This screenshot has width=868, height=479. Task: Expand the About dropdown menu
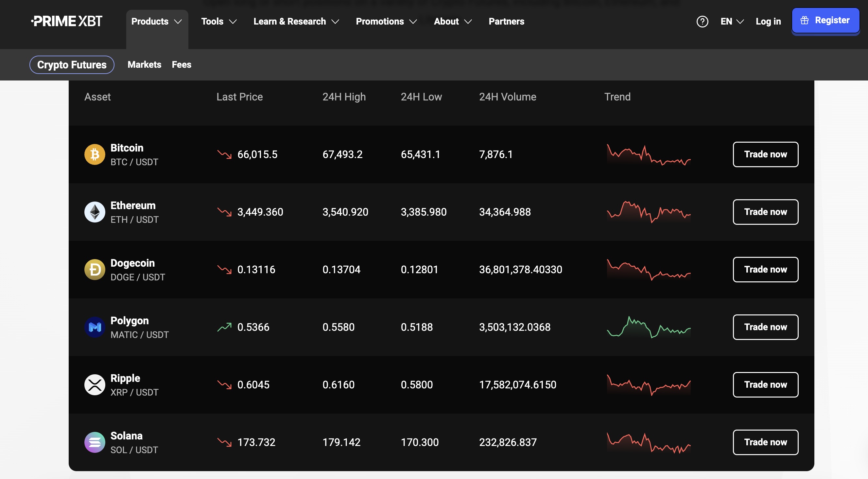click(x=453, y=22)
